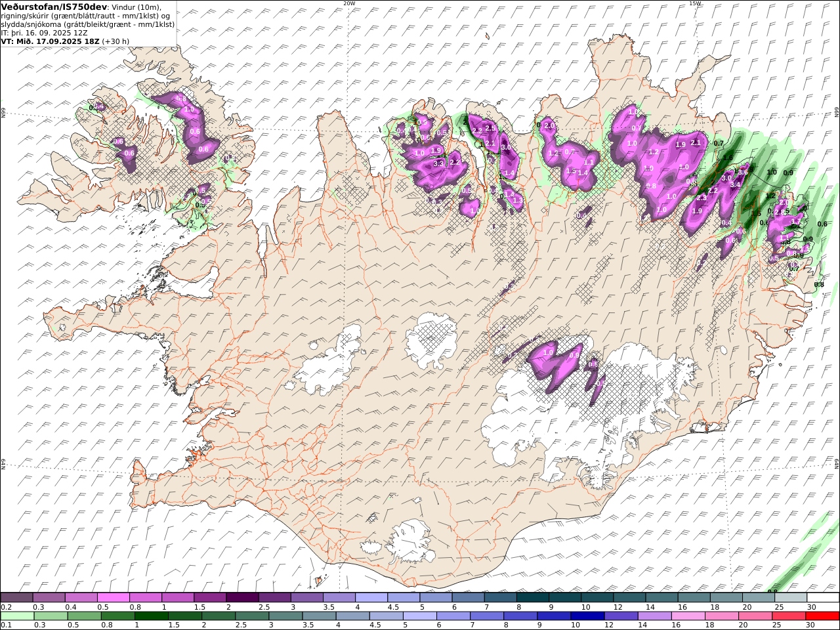This screenshot has width=840, height=630.
Task: Select the lower legend light green swatch labelled 0.3
Action: [51, 616]
